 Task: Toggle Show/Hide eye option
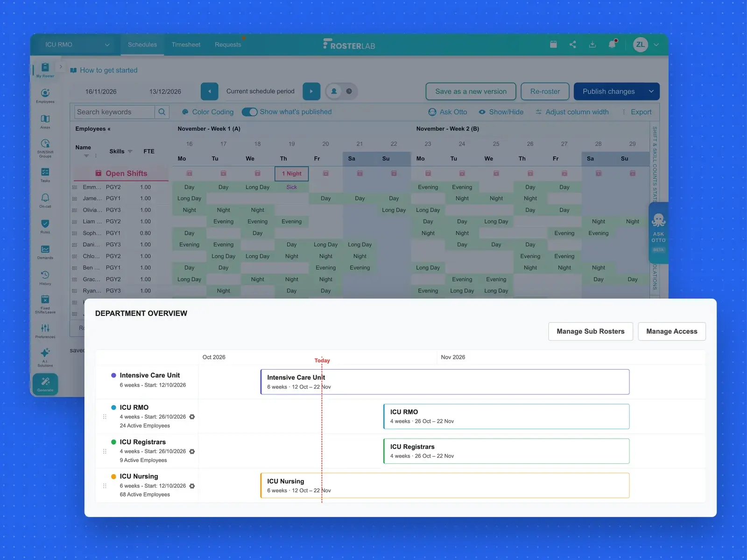coord(501,112)
